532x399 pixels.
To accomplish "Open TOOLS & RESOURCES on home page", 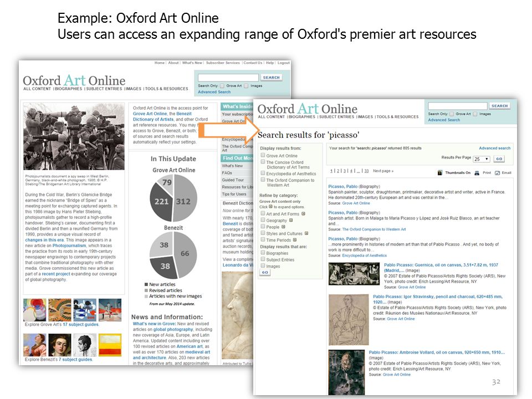I will point(167,89).
